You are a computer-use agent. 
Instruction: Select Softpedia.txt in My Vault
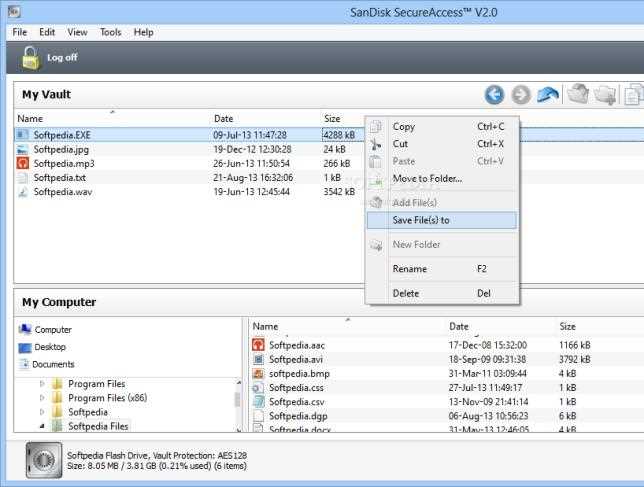[x=60, y=178]
